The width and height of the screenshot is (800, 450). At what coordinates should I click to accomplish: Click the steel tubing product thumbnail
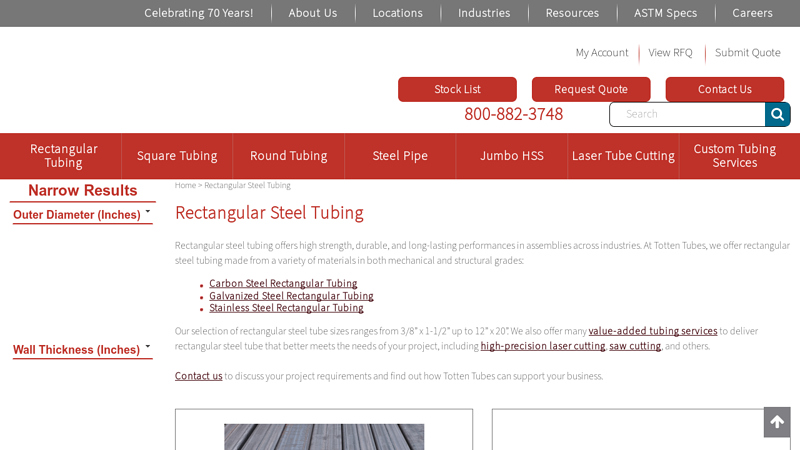[324, 437]
